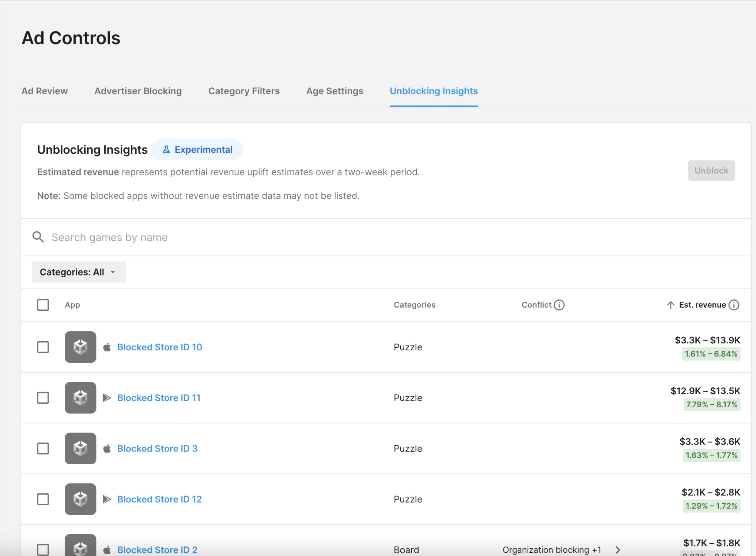This screenshot has height=556, width=756.
Task: Click Blocked Store ID 11 Google Play icon
Action: 107,398
